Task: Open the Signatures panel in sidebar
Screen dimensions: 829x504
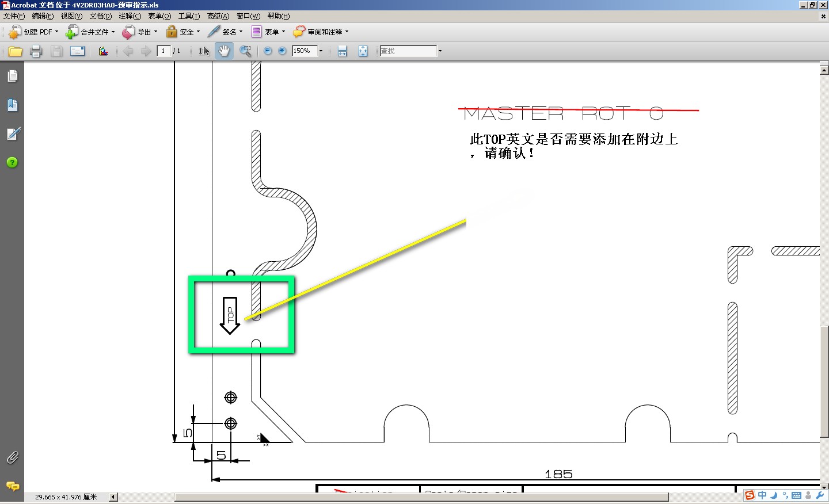Action: (x=13, y=133)
